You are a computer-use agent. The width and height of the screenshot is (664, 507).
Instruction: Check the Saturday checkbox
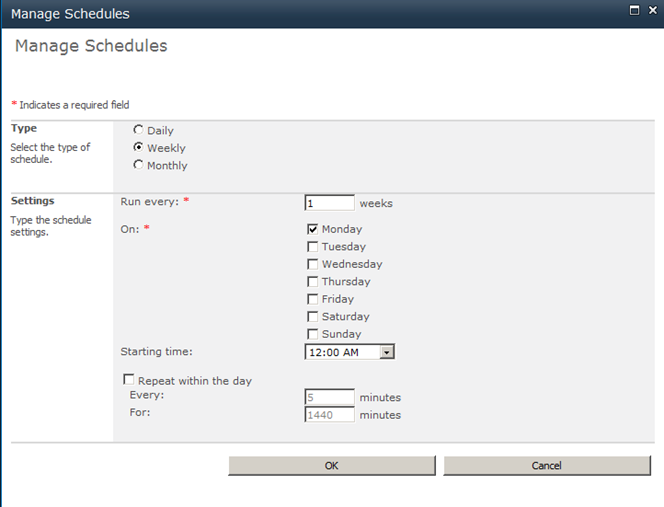click(313, 316)
